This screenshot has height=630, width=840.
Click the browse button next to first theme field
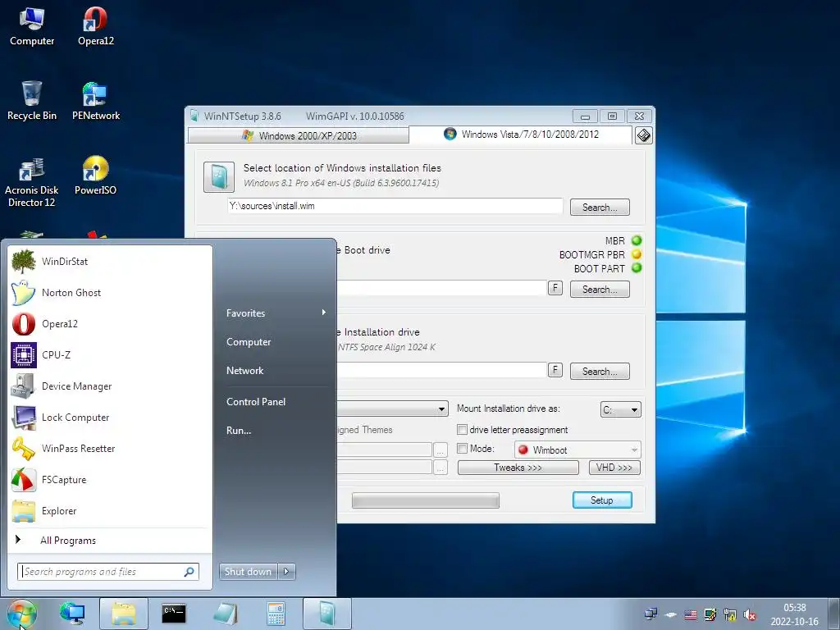440,449
